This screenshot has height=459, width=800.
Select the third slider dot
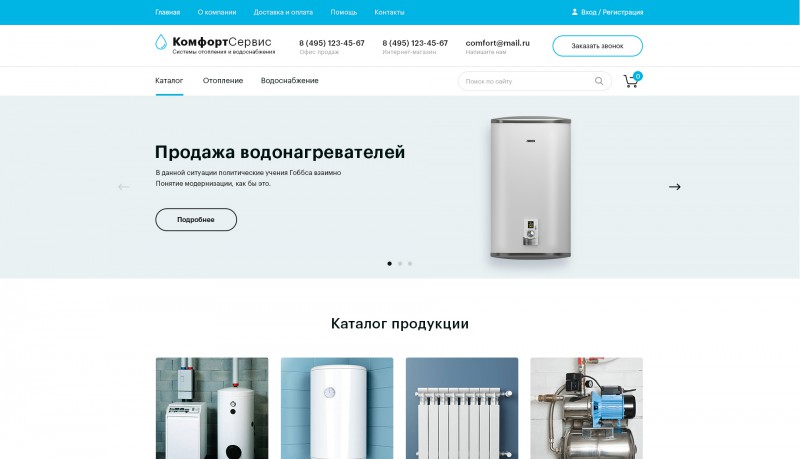(x=410, y=264)
